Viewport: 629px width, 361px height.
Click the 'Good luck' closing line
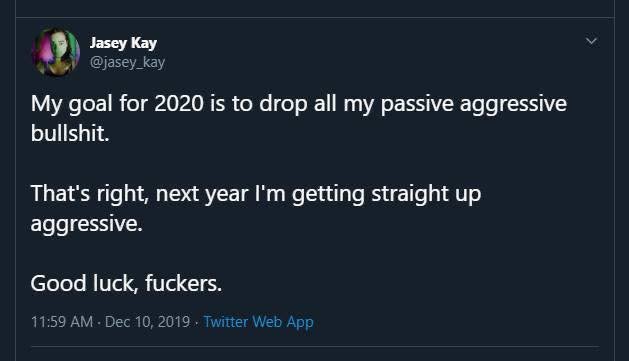pyautogui.click(x=126, y=283)
